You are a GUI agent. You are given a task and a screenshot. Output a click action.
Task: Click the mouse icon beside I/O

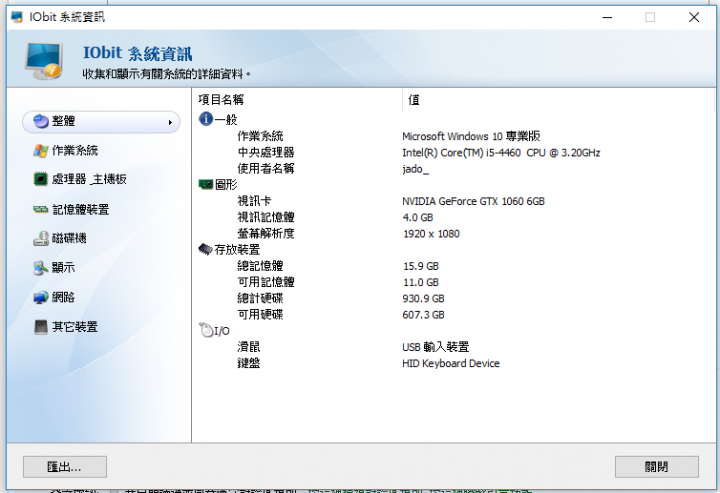[x=206, y=330]
